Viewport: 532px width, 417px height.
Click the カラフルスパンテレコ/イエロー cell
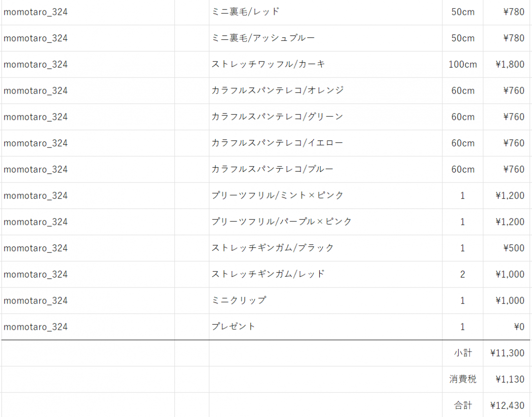(277, 143)
